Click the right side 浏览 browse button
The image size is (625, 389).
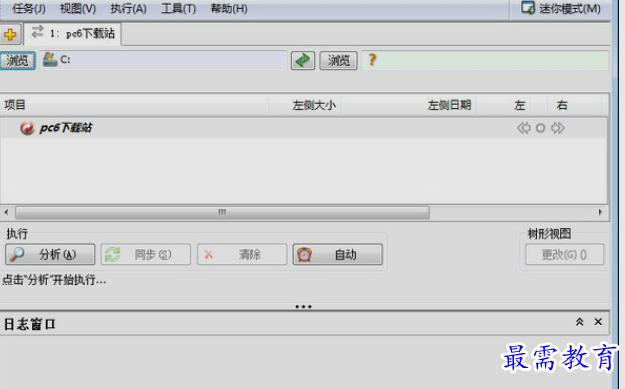pos(338,60)
